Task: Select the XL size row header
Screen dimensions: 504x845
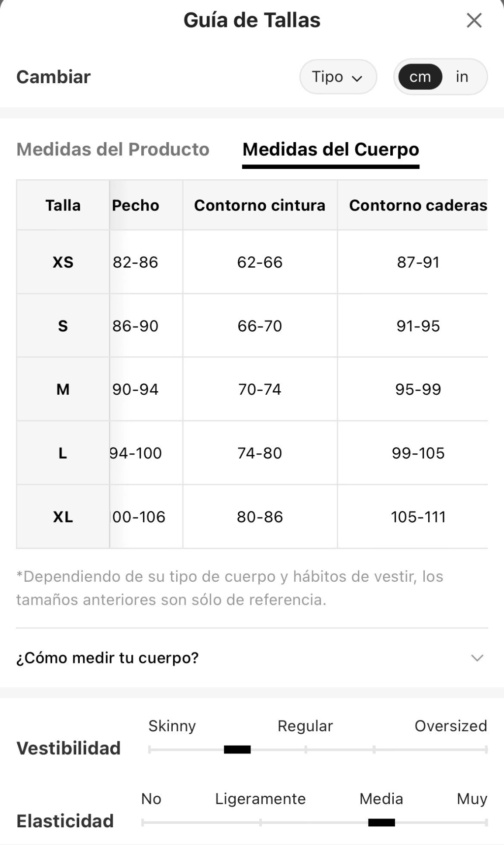Action: point(63,517)
